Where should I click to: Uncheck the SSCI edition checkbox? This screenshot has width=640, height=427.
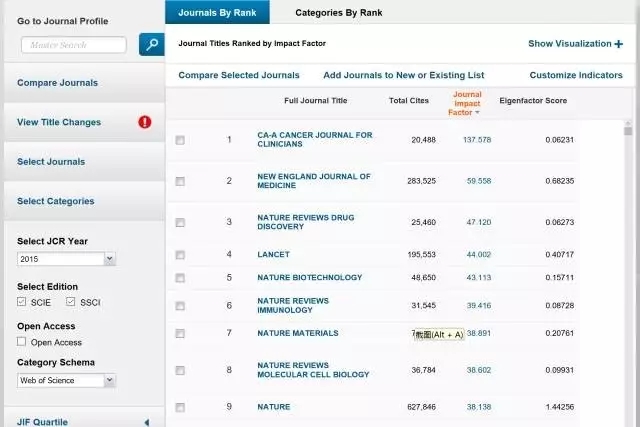tap(71, 302)
